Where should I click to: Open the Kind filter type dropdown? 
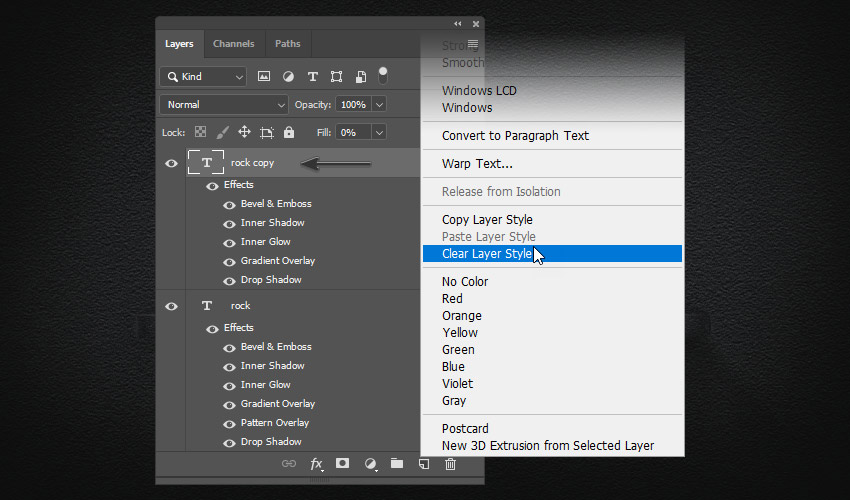pos(203,77)
